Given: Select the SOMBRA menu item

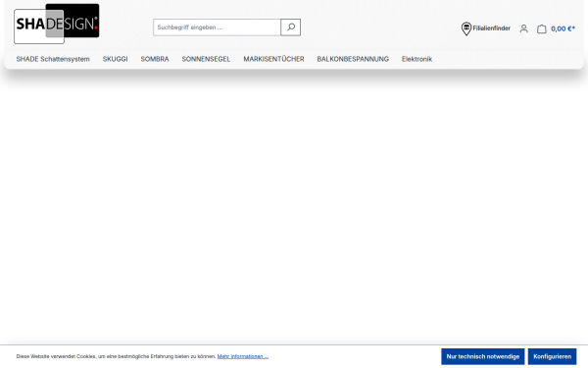Looking at the screenshot, I should point(155,59).
